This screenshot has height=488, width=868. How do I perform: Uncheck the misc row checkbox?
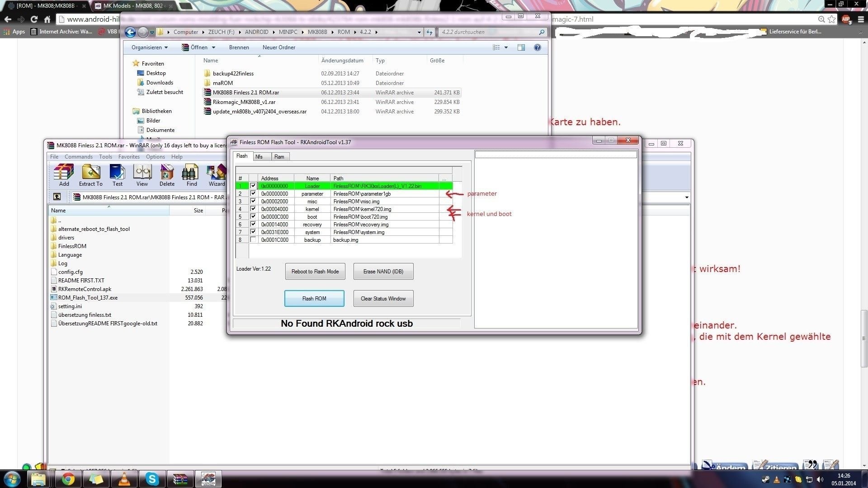point(253,201)
